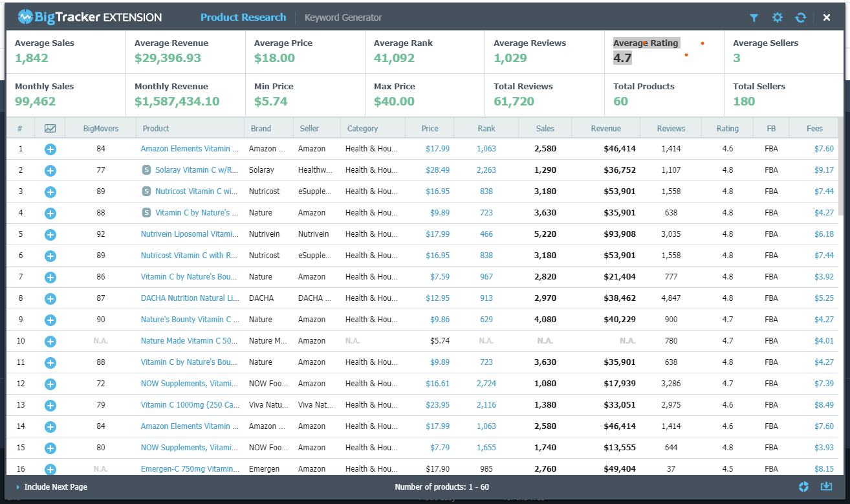Sort by Price column header
850x504 pixels.
point(430,128)
